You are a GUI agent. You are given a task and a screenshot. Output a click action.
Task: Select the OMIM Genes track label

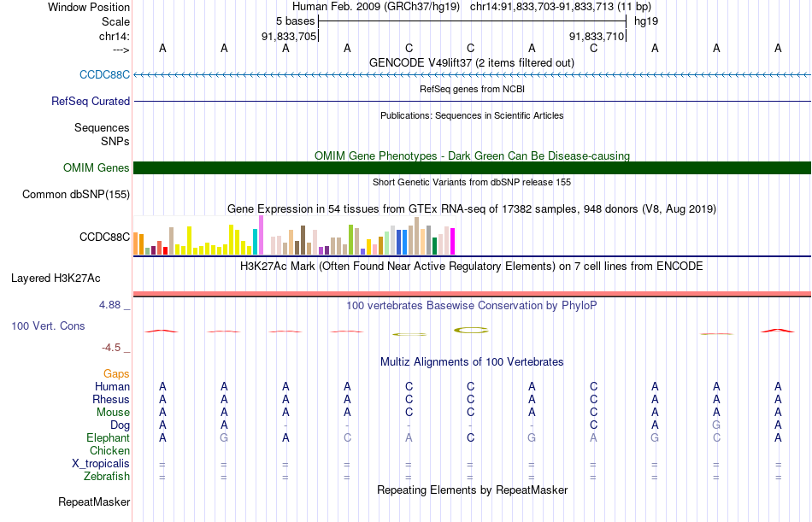pyautogui.click(x=97, y=167)
